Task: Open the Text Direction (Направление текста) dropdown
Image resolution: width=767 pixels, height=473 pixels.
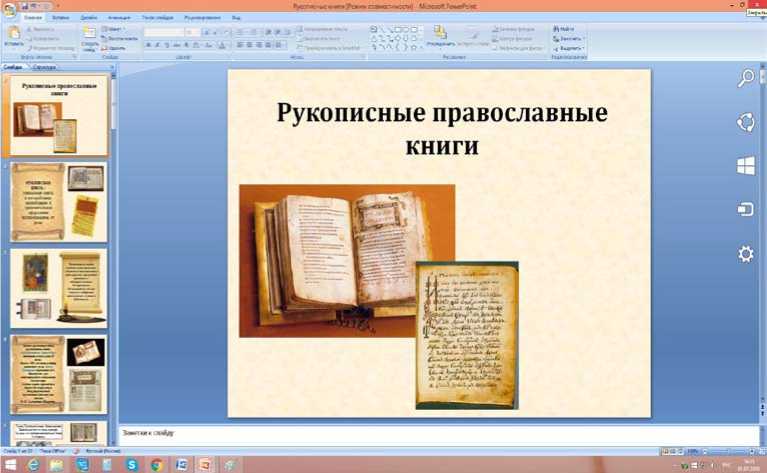Action: 323,29
